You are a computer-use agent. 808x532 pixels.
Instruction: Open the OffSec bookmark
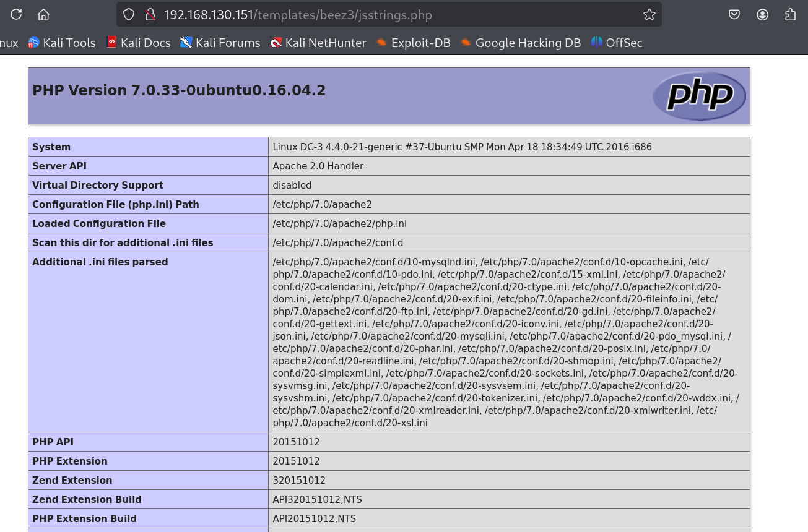click(x=617, y=43)
